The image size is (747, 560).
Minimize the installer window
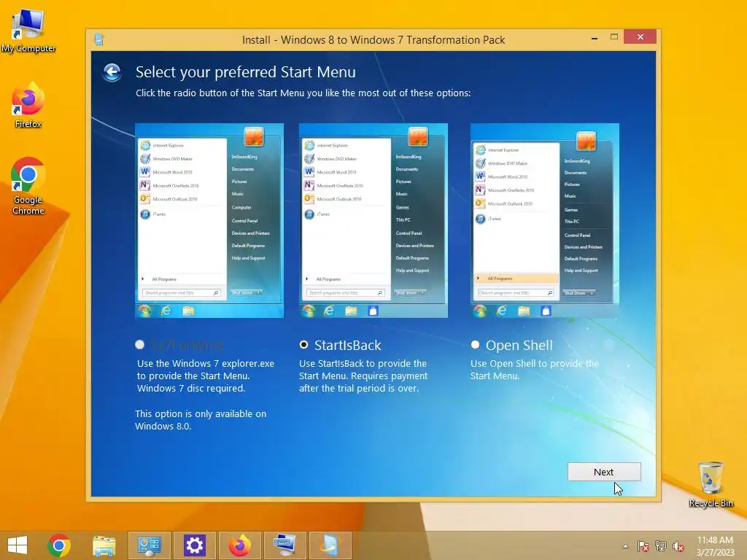(x=595, y=37)
